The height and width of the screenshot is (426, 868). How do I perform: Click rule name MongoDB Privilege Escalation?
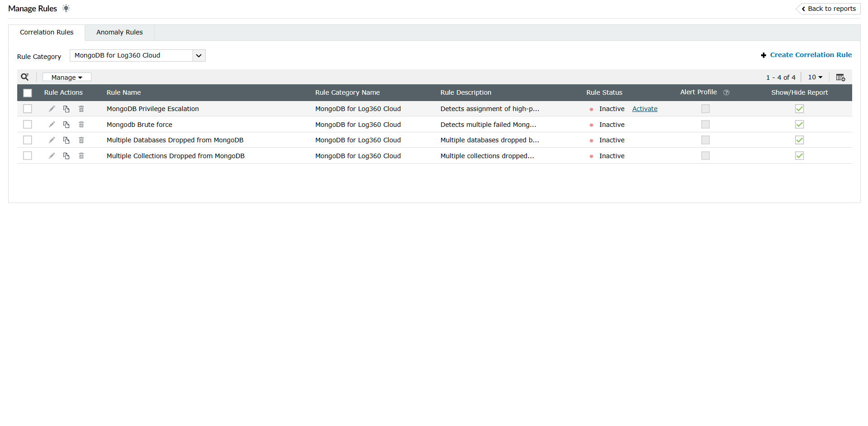click(x=153, y=109)
